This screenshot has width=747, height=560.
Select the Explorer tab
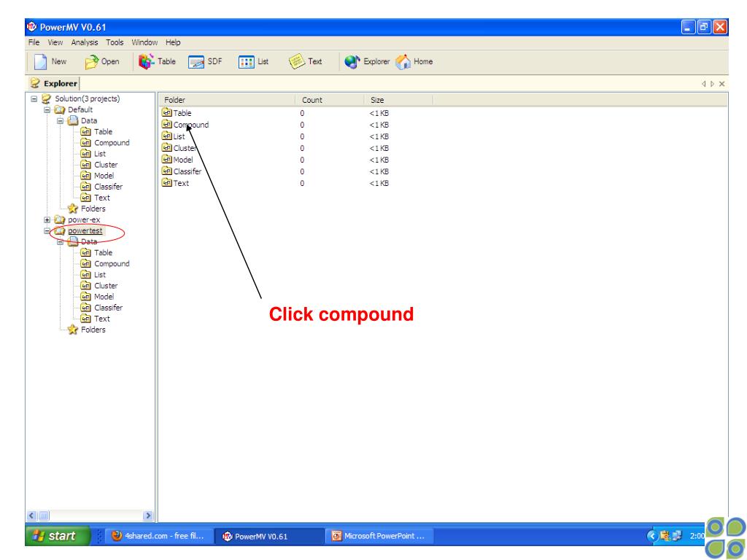coord(53,83)
